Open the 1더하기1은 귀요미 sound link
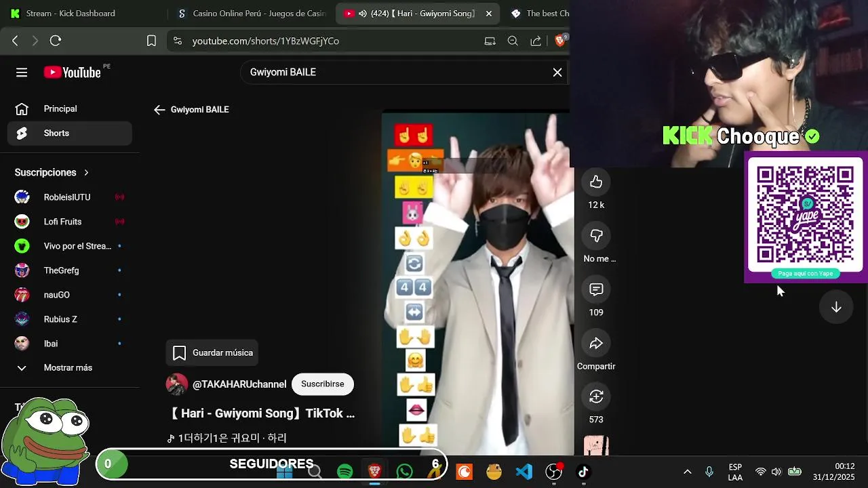Image resolution: width=868 pixels, height=488 pixels. (227, 438)
